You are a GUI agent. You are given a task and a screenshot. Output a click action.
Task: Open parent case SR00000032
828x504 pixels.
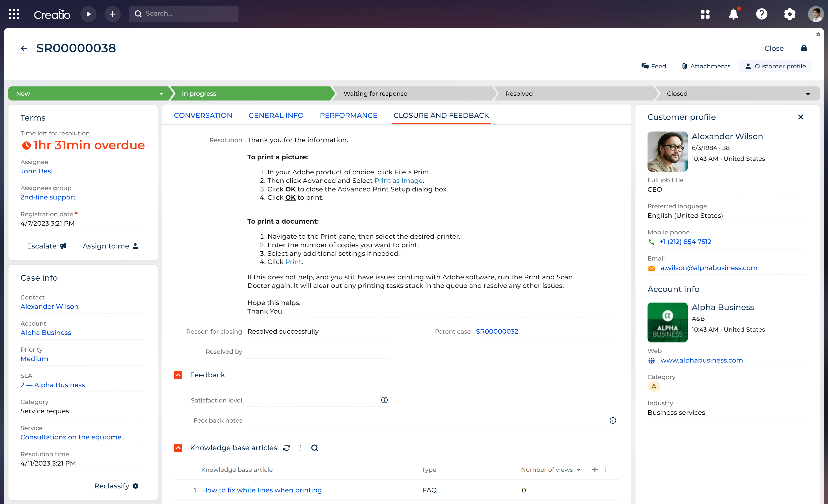click(x=497, y=331)
